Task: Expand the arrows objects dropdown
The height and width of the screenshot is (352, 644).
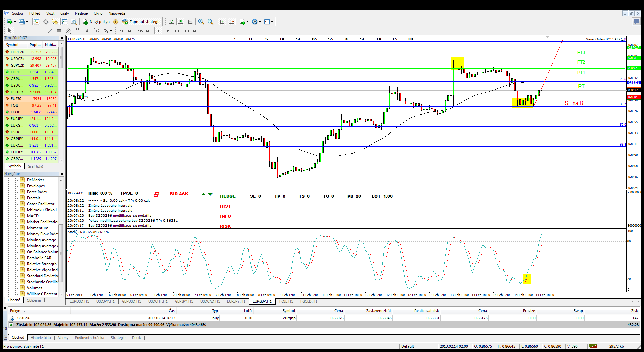Action: click(111, 31)
